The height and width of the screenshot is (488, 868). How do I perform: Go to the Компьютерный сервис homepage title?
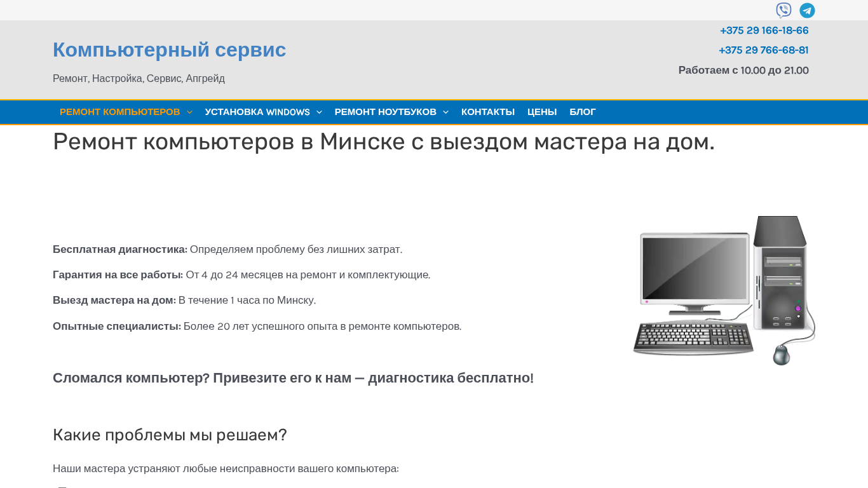click(x=169, y=50)
